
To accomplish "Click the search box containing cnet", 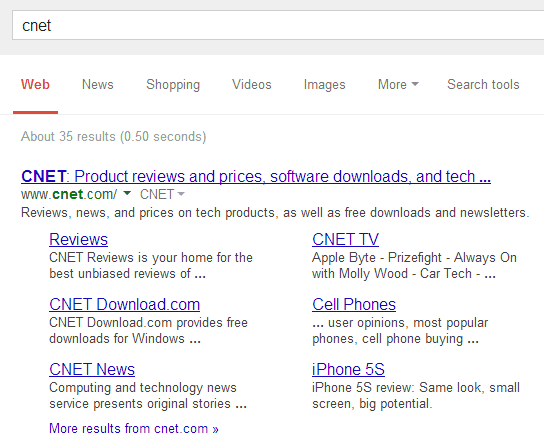I will (x=278, y=25).
